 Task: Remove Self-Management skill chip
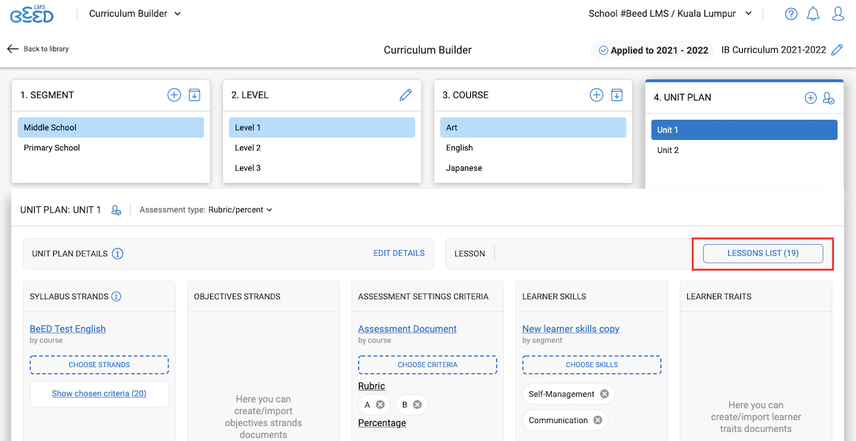pos(604,394)
